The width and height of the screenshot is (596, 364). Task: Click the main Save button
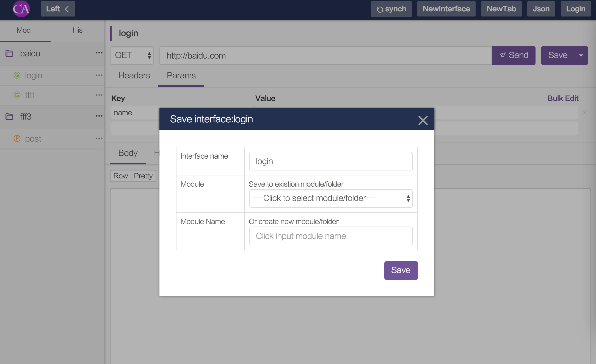click(558, 56)
